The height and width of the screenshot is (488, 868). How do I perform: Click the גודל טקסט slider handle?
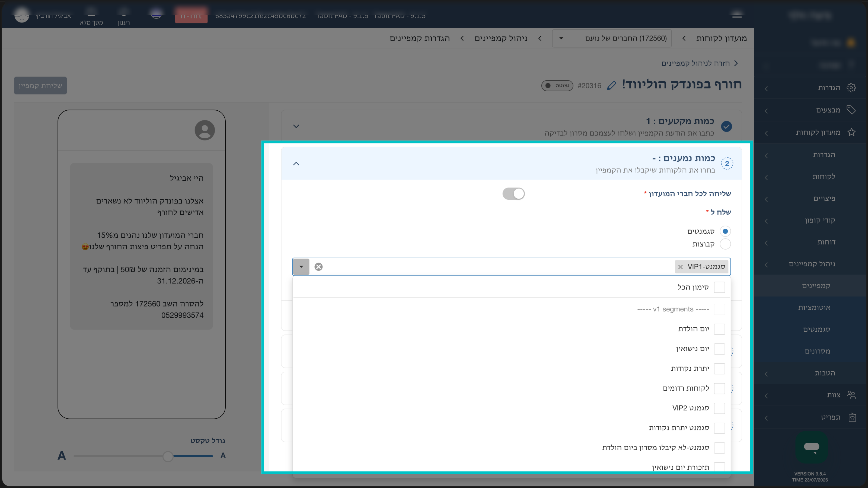coord(168,456)
